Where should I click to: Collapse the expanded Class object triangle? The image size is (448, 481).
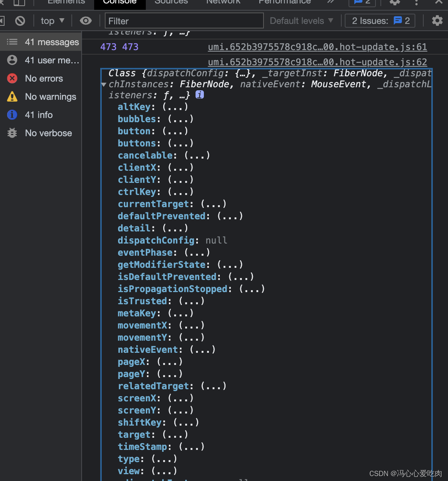pos(103,85)
